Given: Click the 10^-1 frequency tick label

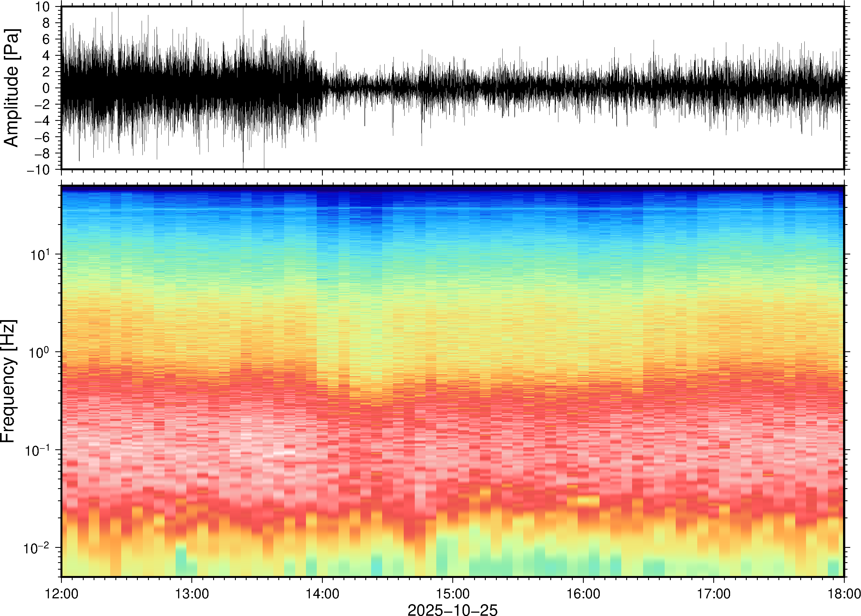Looking at the screenshot, I should [38, 450].
